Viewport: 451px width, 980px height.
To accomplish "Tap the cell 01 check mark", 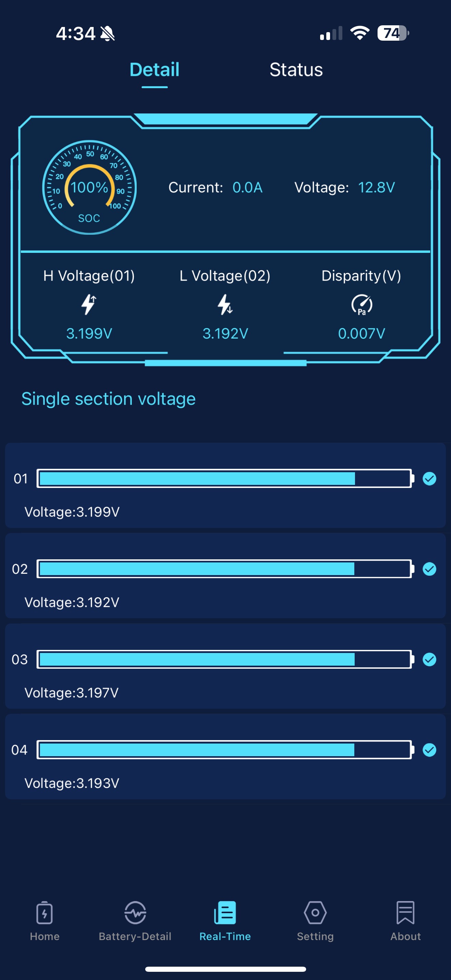I will 429,479.
